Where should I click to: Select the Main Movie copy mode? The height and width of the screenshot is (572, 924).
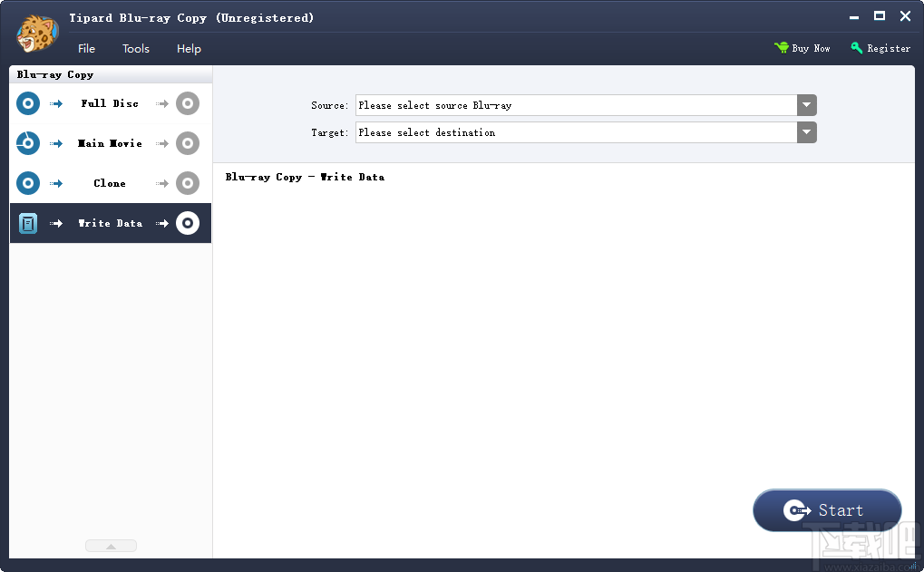click(111, 144)
